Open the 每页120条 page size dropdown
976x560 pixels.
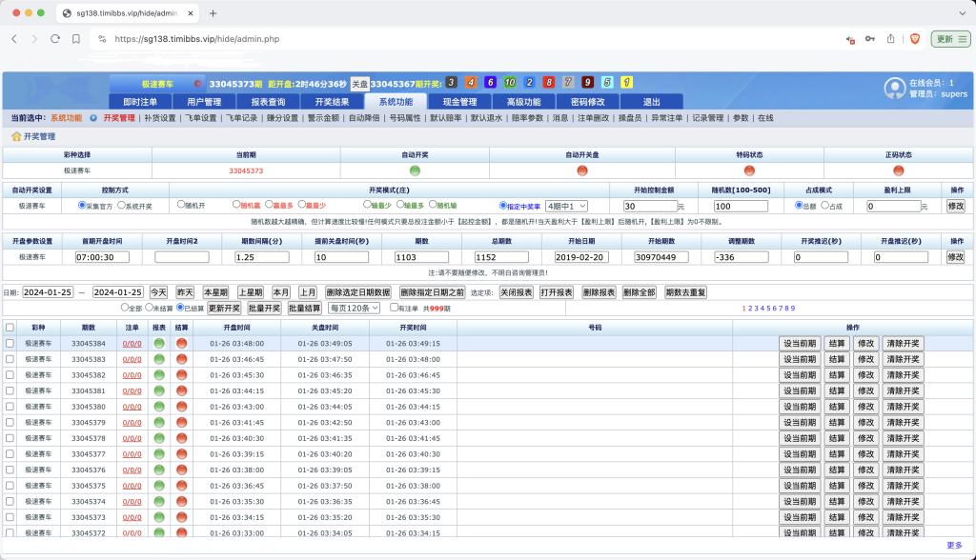point(353,307)
